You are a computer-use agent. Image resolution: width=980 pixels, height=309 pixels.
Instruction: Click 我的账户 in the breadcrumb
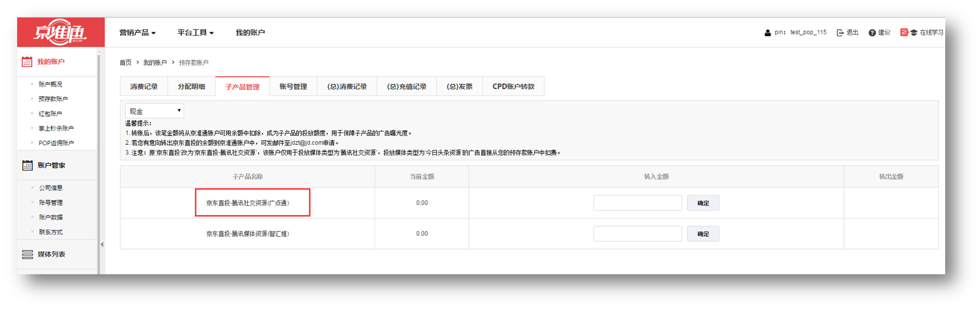[155, 63]
